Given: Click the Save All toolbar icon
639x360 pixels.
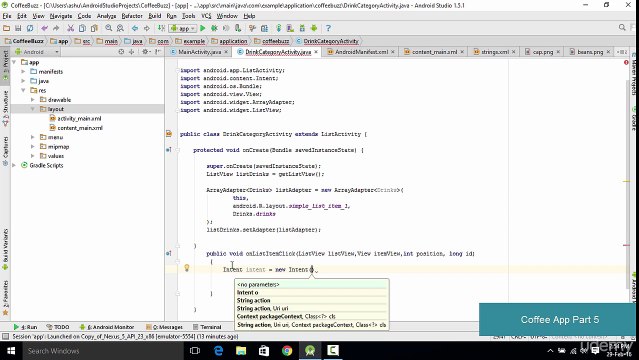Looking at the screenshot, I should (18, 28).
